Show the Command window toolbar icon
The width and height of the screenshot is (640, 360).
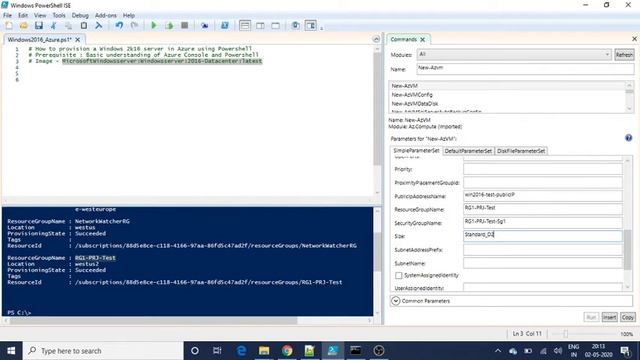pyautogui.click(x=296, y=26)
